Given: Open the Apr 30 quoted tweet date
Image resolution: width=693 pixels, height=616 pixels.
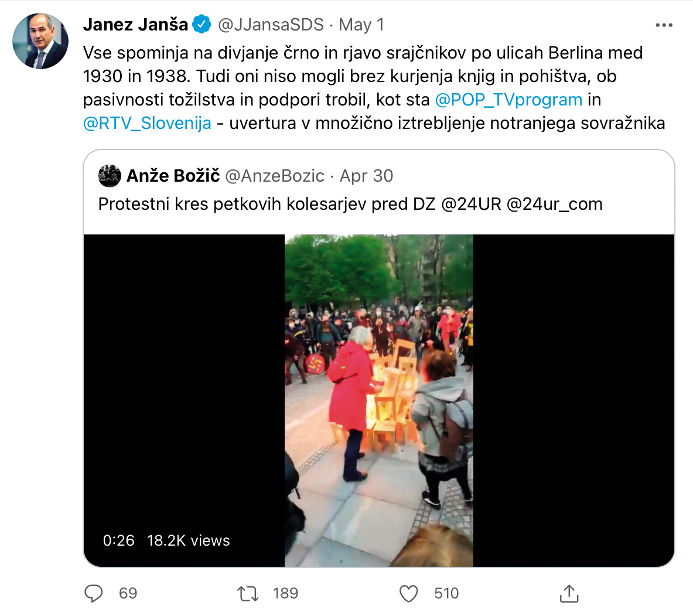Looking at the screenshot, I should click(366, 176).
